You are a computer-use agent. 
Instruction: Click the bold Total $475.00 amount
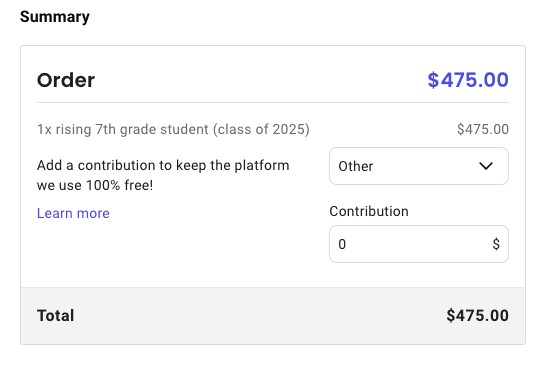click(x=477, y=316)
